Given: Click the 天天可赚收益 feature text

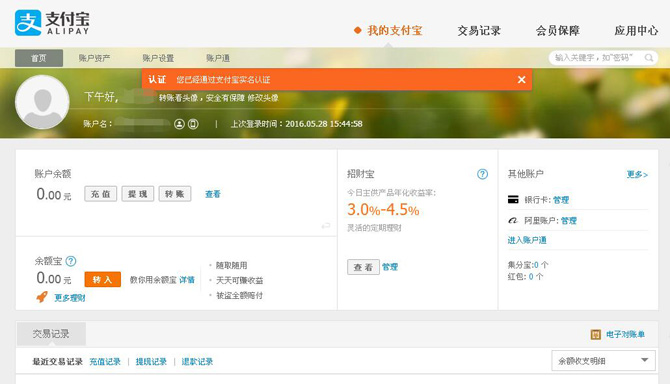Looking at the screenshot, I should coord(239,280).
